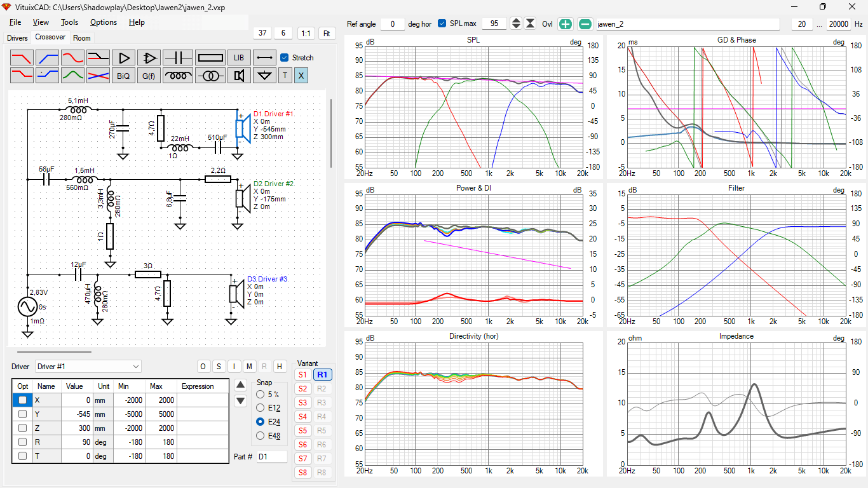The height and width of the screenshot is (488, 868).
Task: Switch to the Drivers tab
Action: click(x=17, y=38)
